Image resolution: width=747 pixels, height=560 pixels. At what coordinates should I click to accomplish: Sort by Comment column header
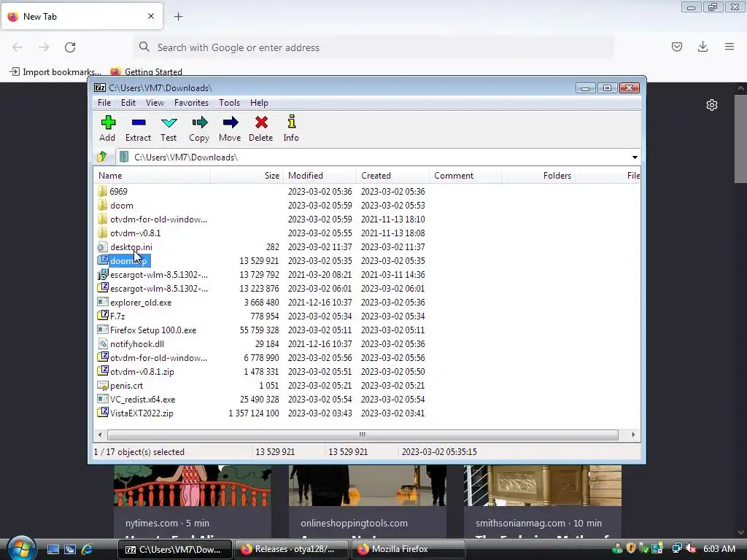[465, 176]
